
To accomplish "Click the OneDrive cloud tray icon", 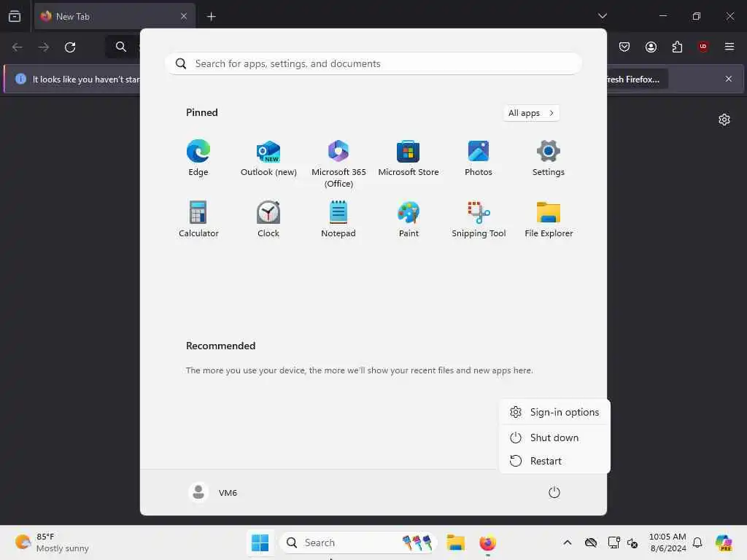I will click(591, 542).
